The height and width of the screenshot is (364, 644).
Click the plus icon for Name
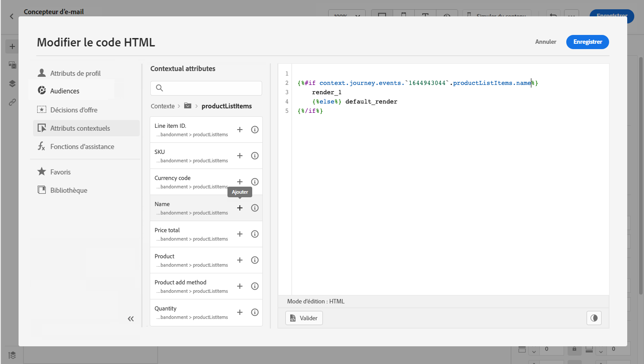pyautogui.click(x=240, y=208)
